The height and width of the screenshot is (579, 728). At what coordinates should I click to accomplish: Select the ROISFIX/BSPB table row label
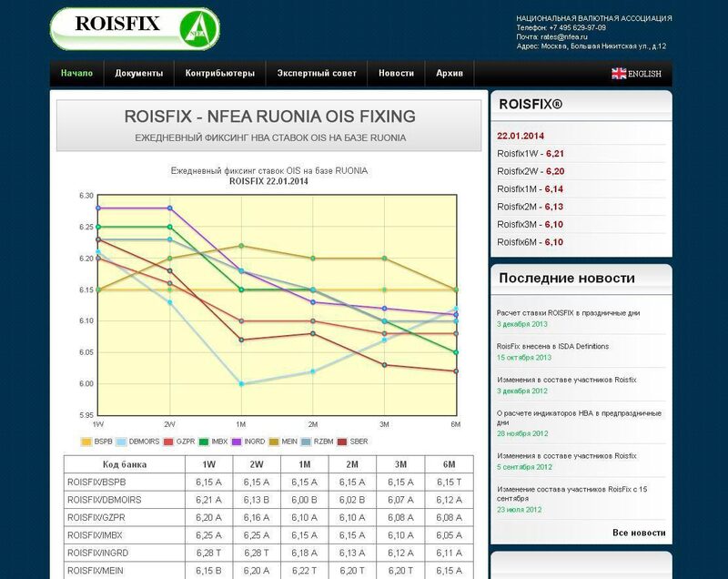(x=96, y=482)
